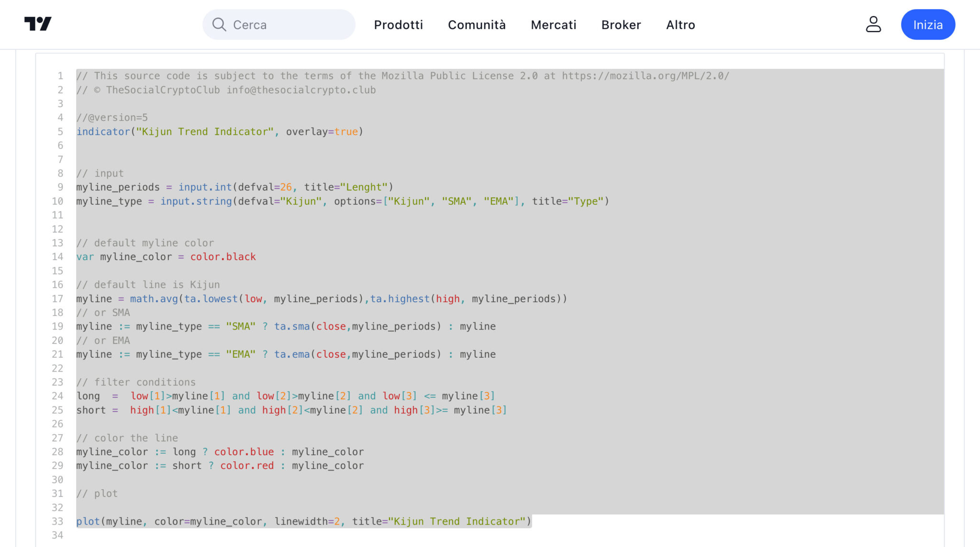Open the Broker menu
The image size is (980, 547).
(621, 25)
